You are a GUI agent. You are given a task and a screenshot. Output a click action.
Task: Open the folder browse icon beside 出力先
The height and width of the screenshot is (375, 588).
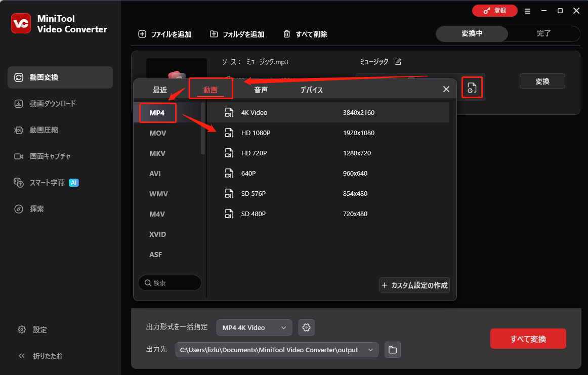(x=392, y=350)
